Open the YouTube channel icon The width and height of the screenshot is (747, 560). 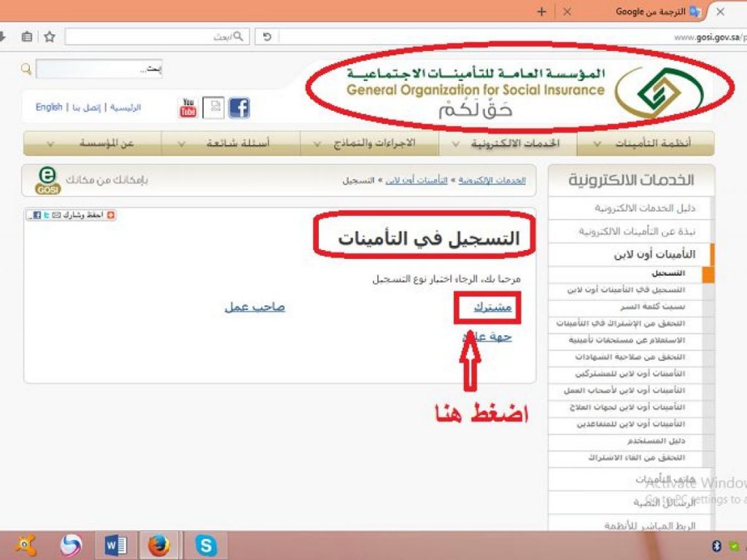tap(188, 108)
